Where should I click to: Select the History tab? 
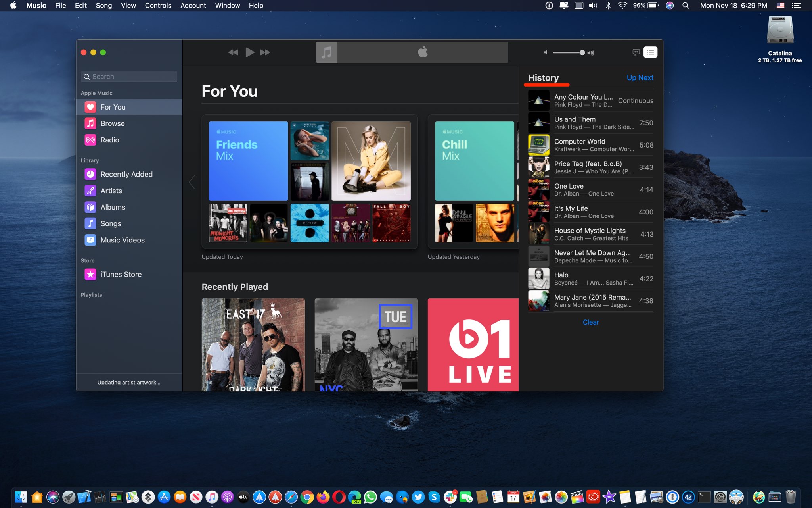[544, 78]
